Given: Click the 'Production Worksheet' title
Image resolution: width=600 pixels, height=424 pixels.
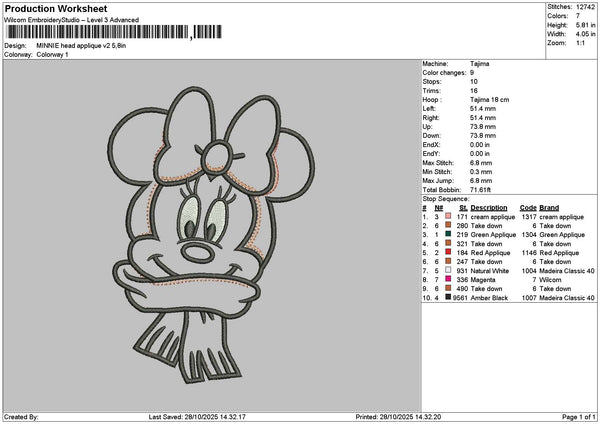Looking at the screenshot, I should tap(56, 9).
